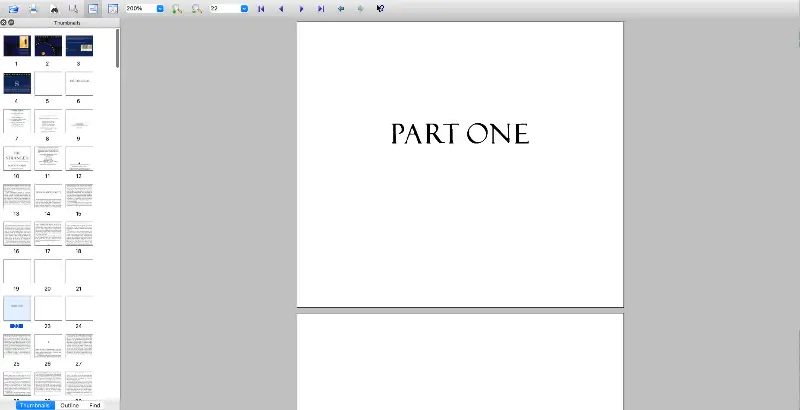Click the Print document icon
The image size is (800, 410).
33,8
